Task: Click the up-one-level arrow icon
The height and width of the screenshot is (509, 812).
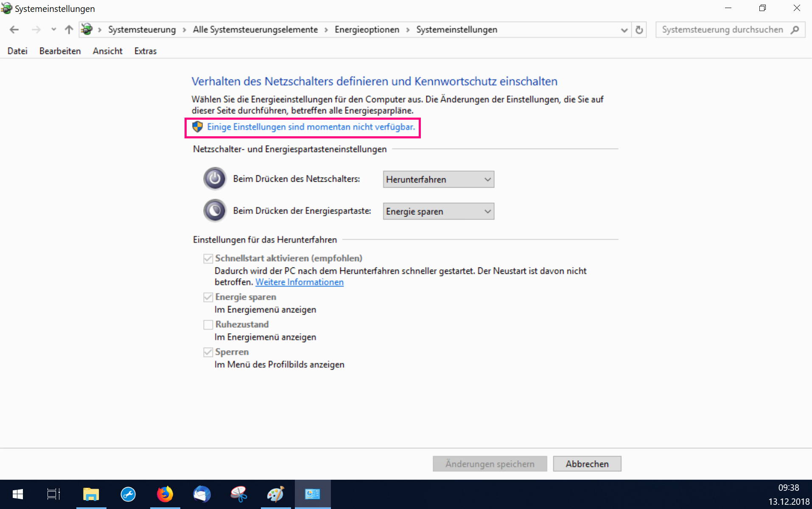Action: pos(69,30)
